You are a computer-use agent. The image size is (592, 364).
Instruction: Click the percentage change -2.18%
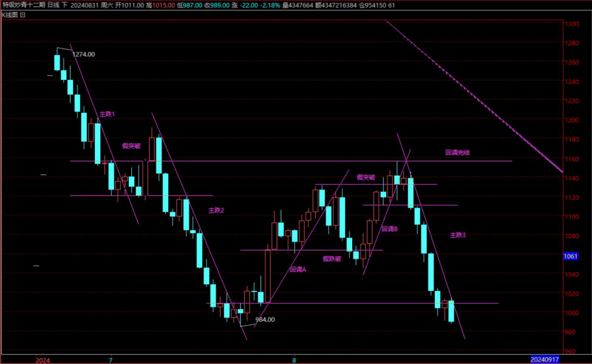click(x=271, y=5)
